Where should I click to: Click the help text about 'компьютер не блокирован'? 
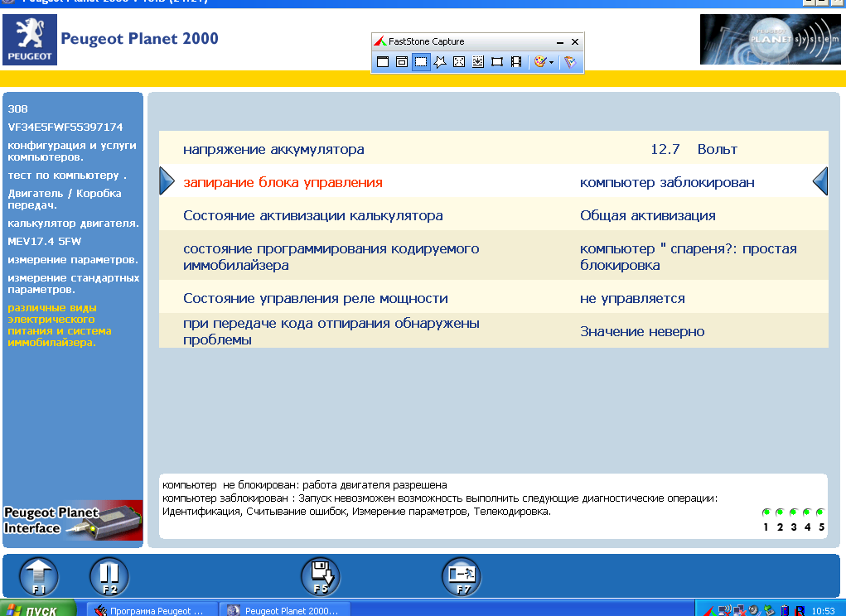point(305,485)
